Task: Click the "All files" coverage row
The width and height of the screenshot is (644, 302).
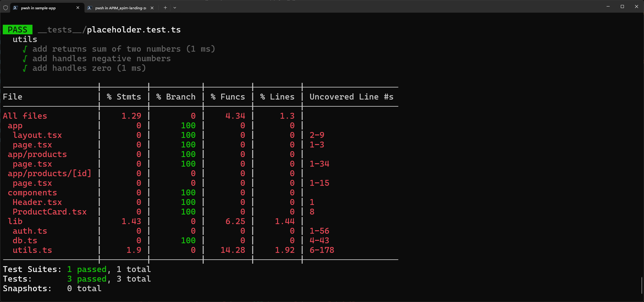Action: pyautogui.click(x=25, y=116)
